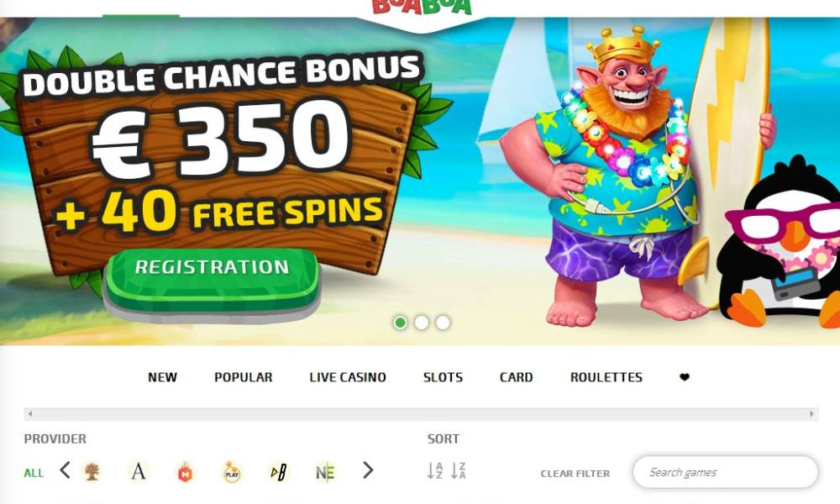Select the Pragmatic Play provider icon
This screenshot has height=504, width=840.
point(232,472)
